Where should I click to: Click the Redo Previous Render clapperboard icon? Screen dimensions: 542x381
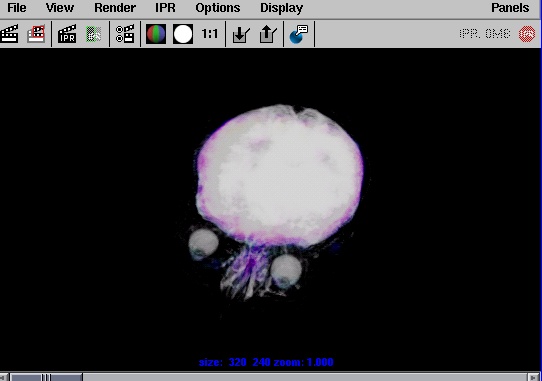9,34
